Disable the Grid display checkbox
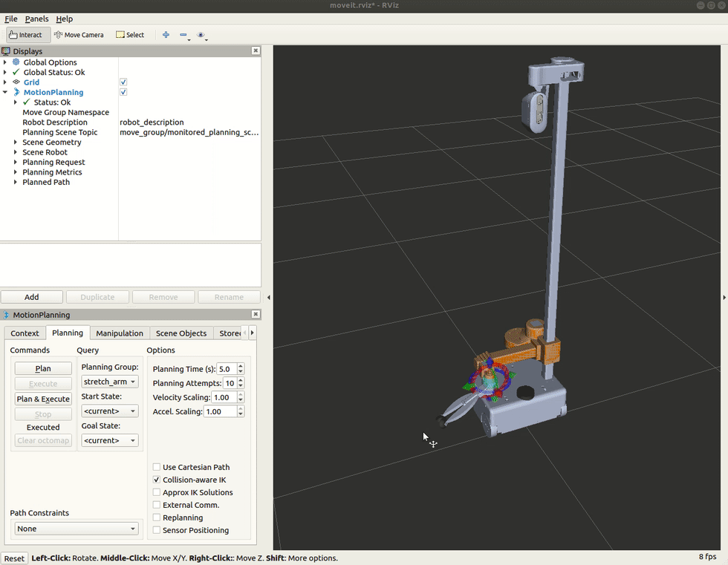 point(123,82)
